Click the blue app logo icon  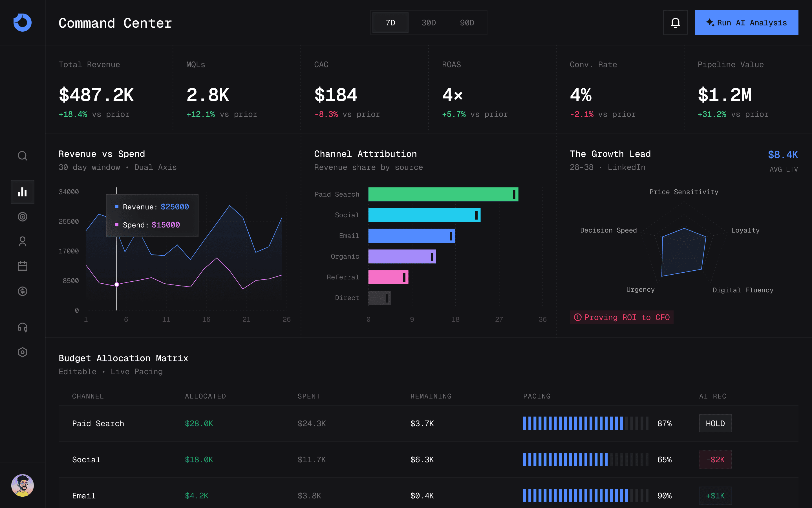tap(23, 23)
